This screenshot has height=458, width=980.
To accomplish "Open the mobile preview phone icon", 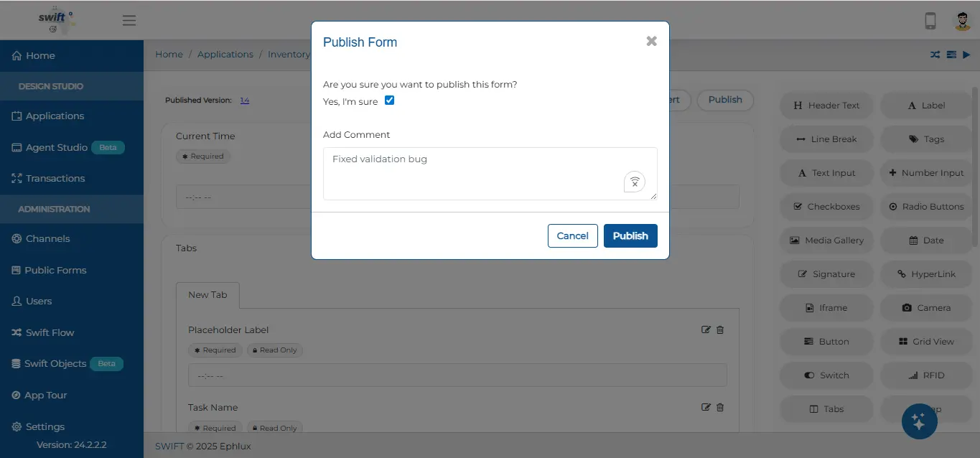I will coord(930,21).
